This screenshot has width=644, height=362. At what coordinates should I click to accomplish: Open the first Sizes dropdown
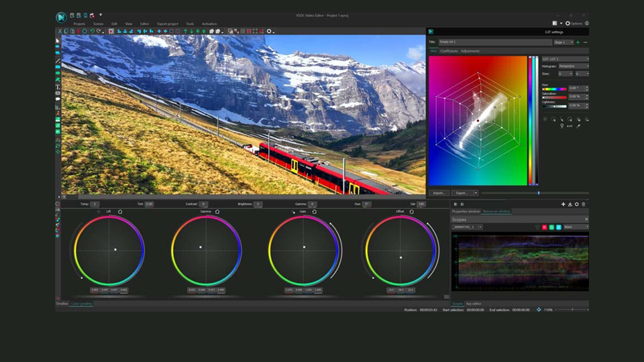tap(565, 74)
